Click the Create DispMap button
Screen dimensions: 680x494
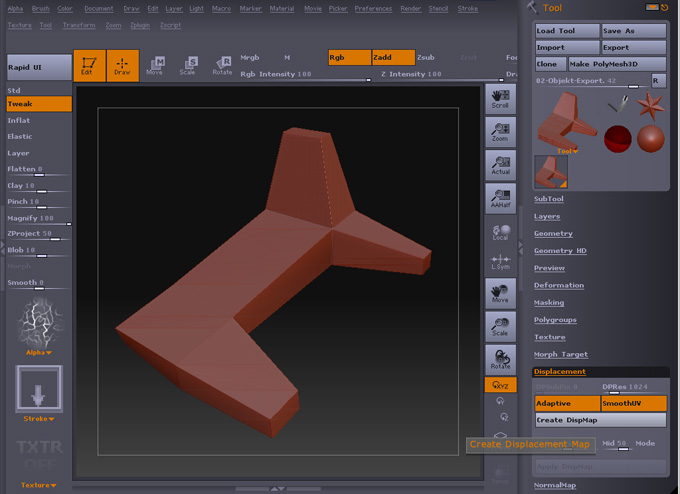pyautogui.click(x=600, y=420)
